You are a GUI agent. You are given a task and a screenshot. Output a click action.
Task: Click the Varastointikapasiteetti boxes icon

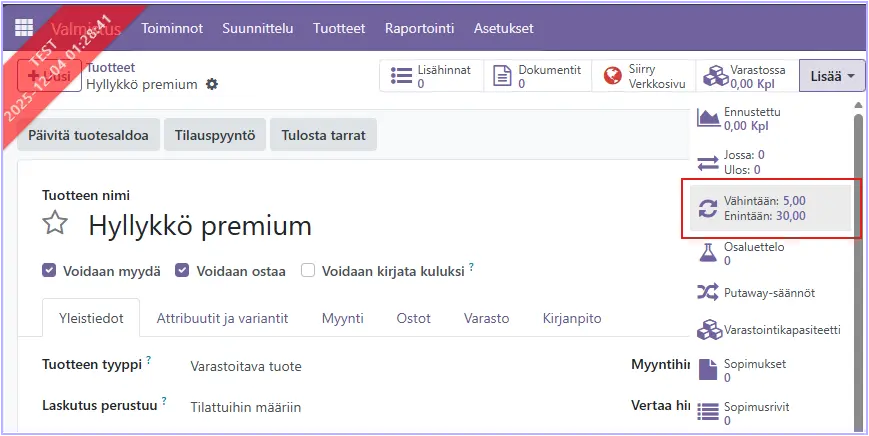[x=708, y=330]
